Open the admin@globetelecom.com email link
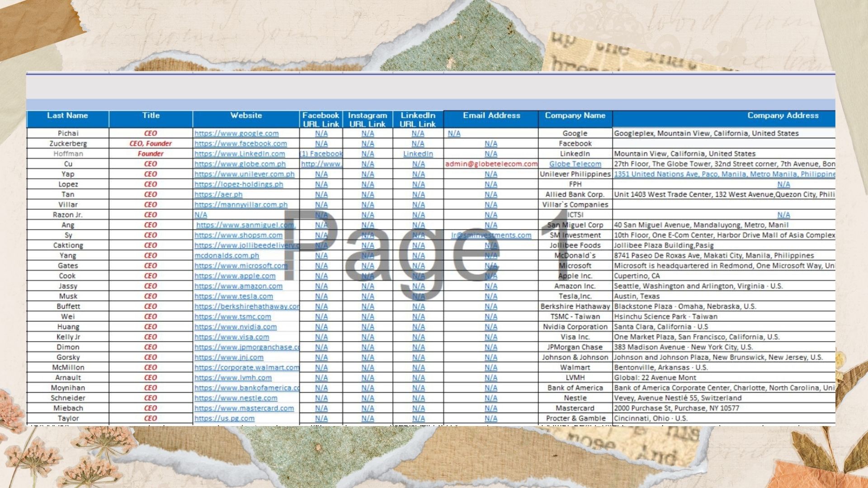 click(x=491, y=164)
